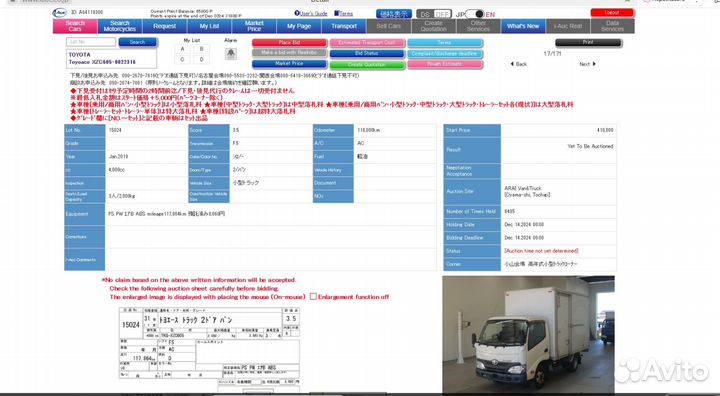Open the Request tab
This screenshot has width=720, height=396.
tap(164, 26)
